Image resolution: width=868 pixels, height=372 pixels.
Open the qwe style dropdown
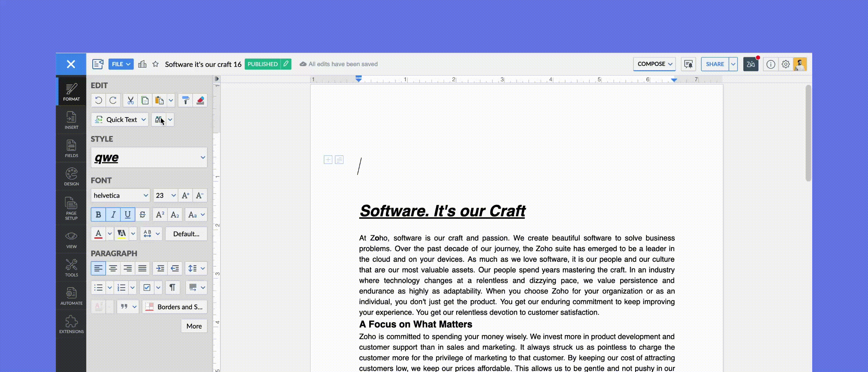point(149,157)
